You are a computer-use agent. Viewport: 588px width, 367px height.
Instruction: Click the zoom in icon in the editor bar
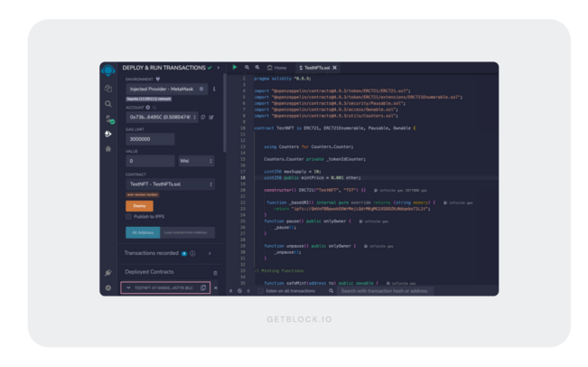click(257, 68)
